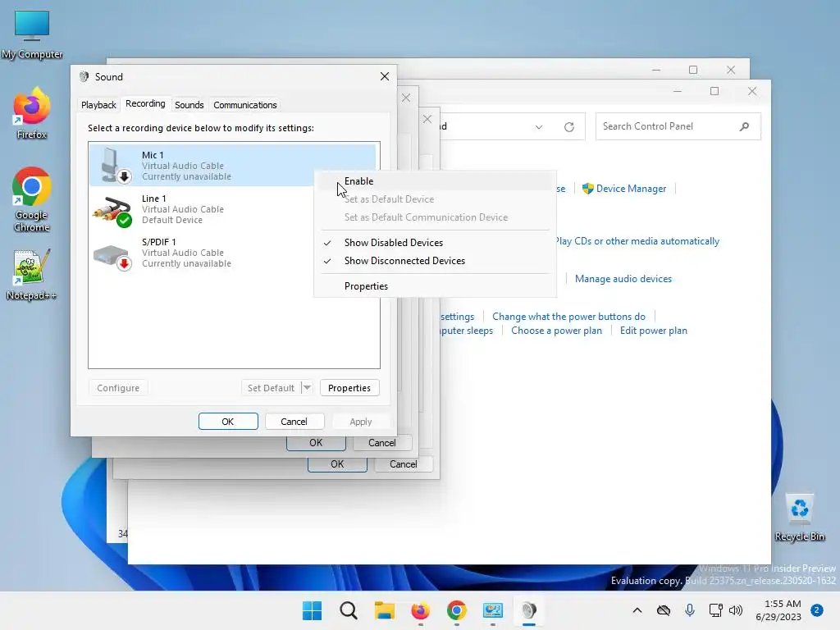Click the Windows Start button
This screenshot has width=840, height=630.
tap(313, 610)
